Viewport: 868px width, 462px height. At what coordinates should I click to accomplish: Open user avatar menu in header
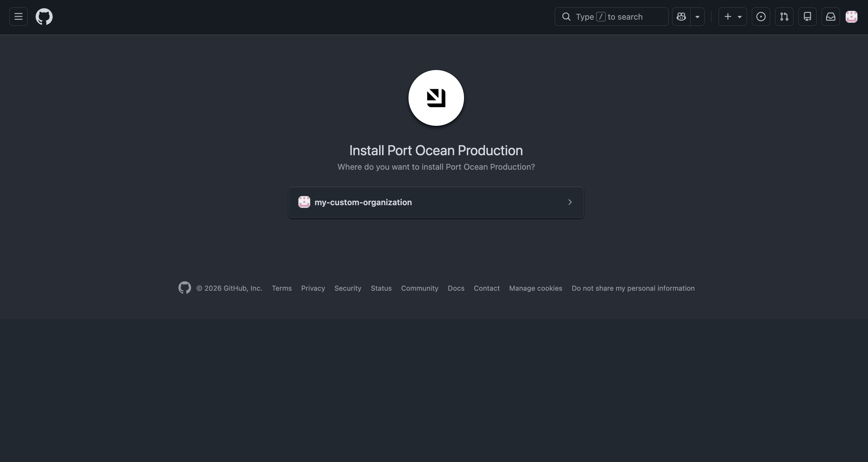852,16
